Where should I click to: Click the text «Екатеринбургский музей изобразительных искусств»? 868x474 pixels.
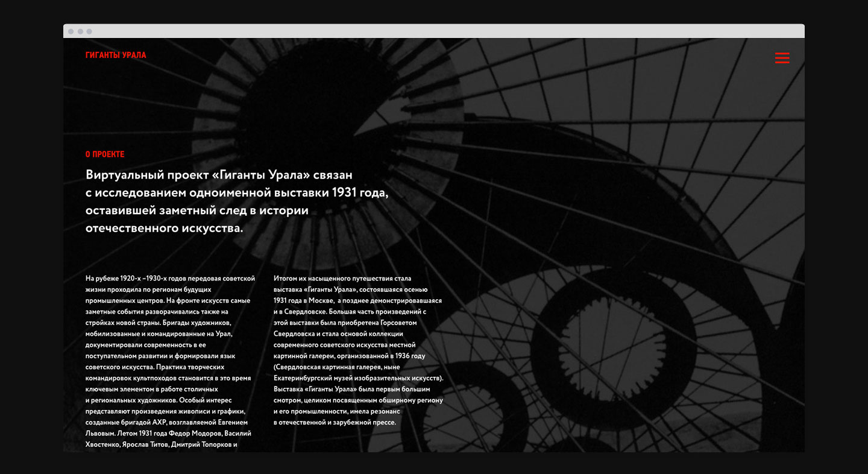(357, 378)
